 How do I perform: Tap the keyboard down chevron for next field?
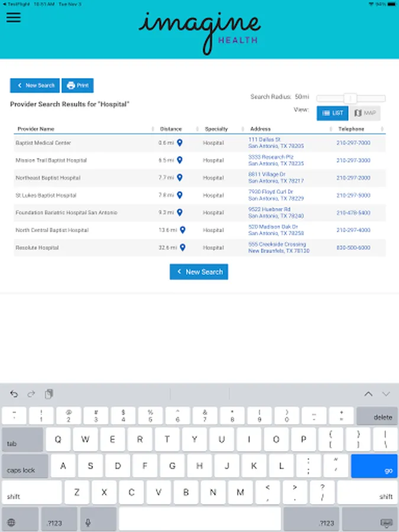pyautogui.click(x=386, y=394)
